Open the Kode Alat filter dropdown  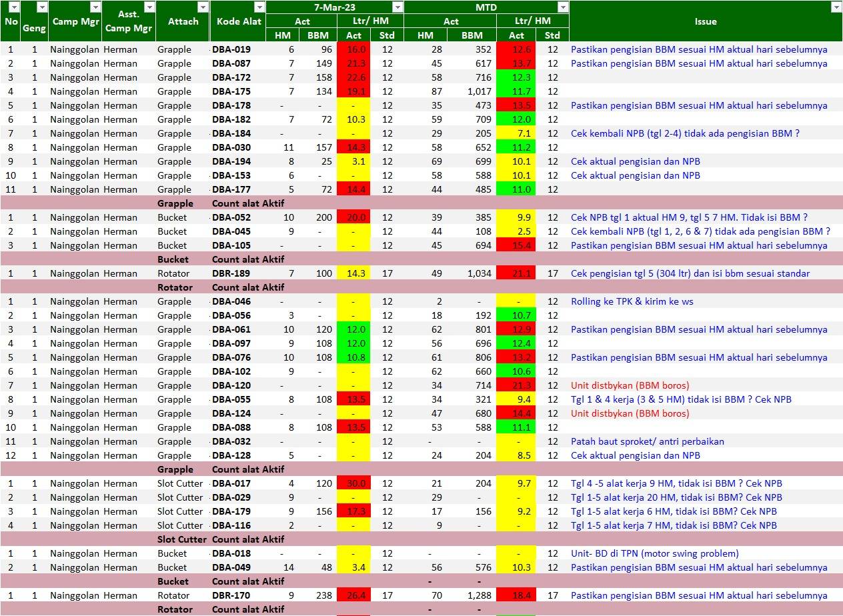point(259,7)
